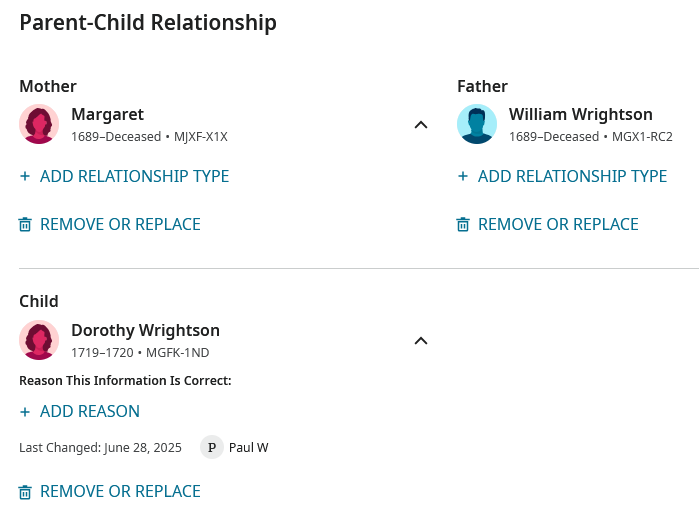Click plus icon beside Father's Add Relationship Type

[463, 176]
